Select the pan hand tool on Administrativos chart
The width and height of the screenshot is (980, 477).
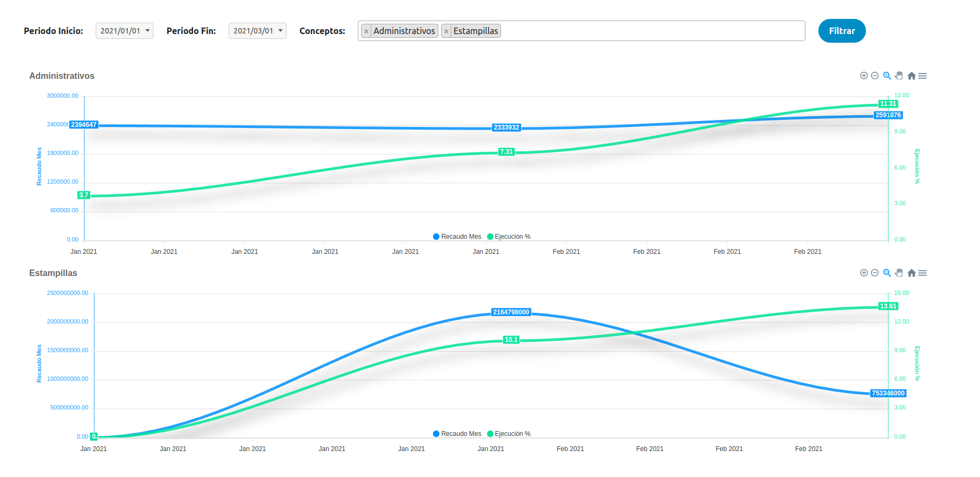[x=899, y=76]
